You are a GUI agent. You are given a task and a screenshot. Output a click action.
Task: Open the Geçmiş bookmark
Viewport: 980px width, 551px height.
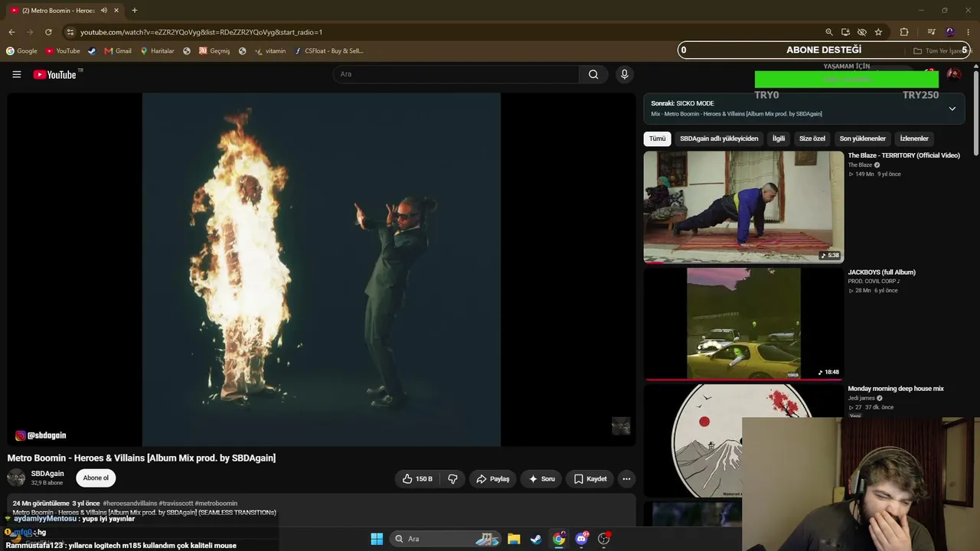tap(214, 51)
